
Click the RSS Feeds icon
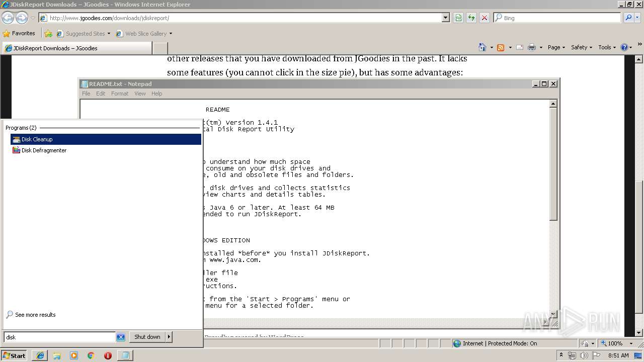pyautogui.click(x=501, y=47)
